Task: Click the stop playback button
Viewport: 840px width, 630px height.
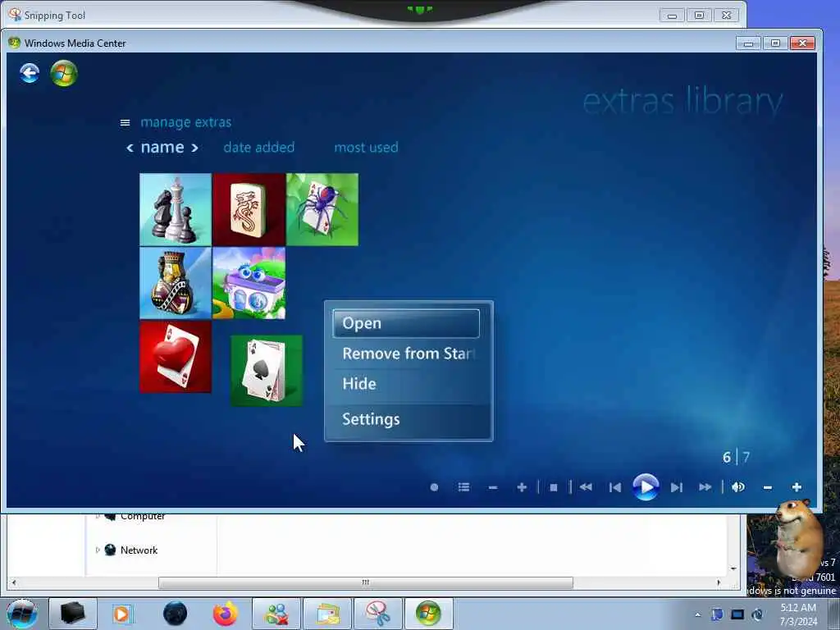Action: click(554, 487)
